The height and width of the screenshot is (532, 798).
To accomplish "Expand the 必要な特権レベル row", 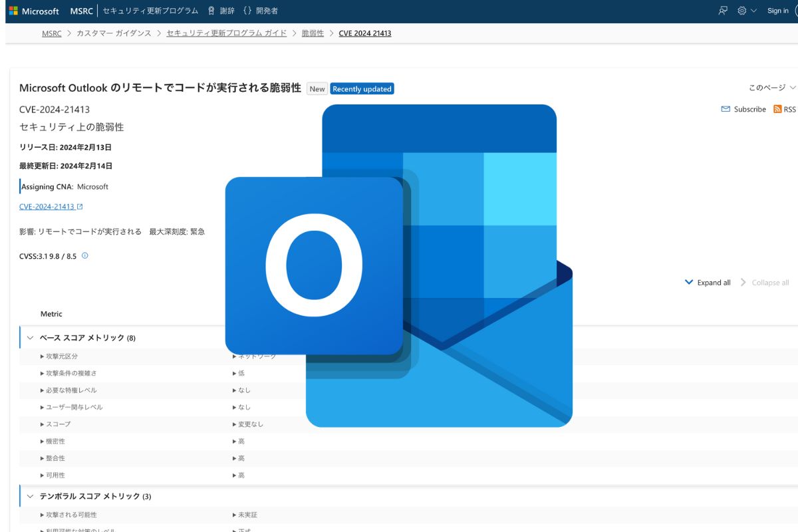I will (68, 390).
